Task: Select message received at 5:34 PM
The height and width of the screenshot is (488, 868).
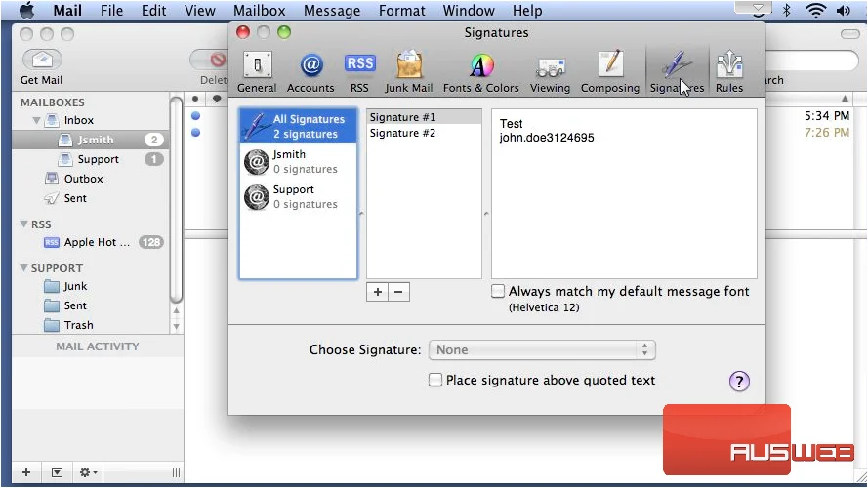Action: pyautogui.click(x=826, y=115)
